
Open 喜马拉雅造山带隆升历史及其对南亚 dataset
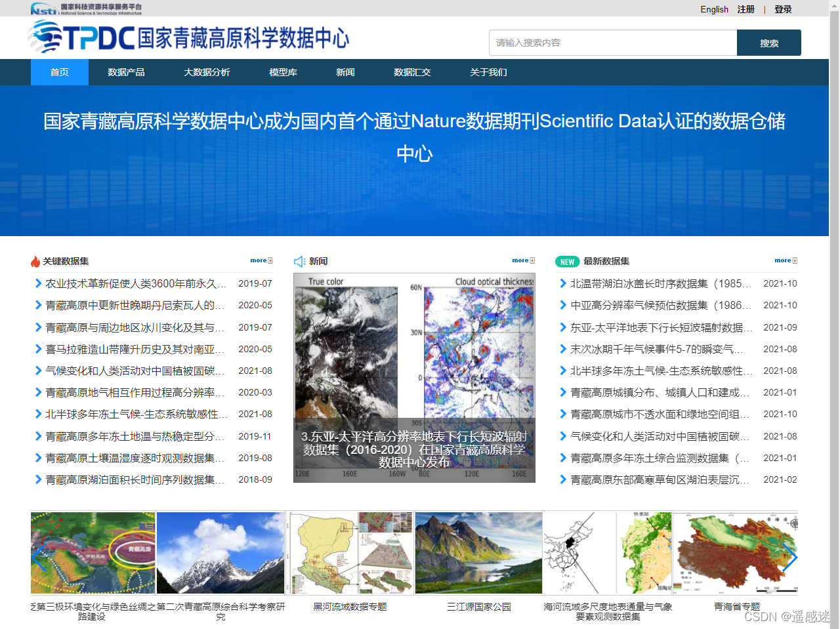click(136, 349)
